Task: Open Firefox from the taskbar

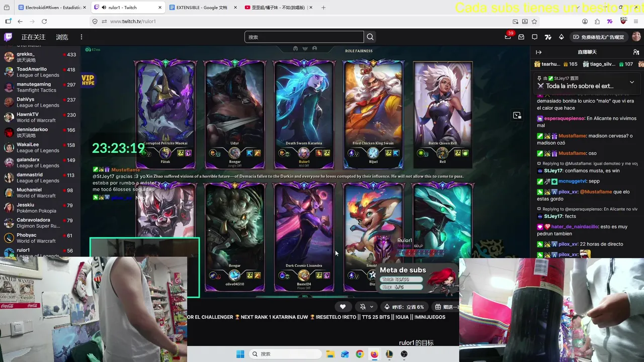Action: tap(374, 354)
